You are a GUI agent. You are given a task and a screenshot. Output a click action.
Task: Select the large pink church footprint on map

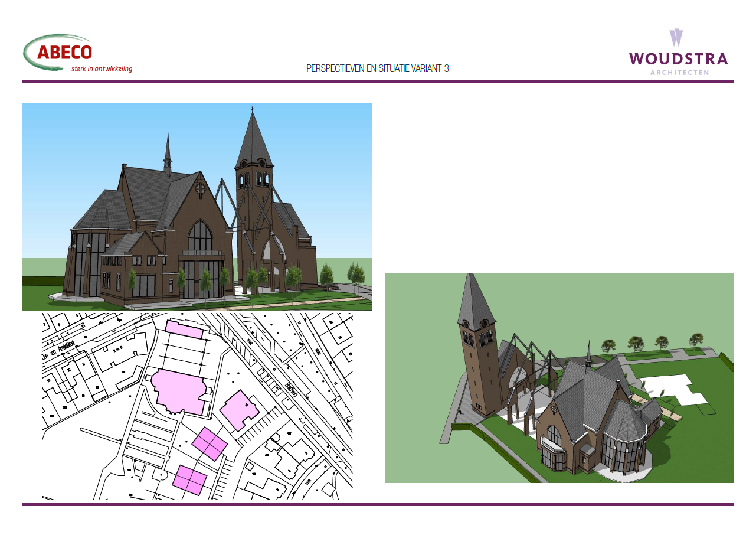click(x=179, y=390)
